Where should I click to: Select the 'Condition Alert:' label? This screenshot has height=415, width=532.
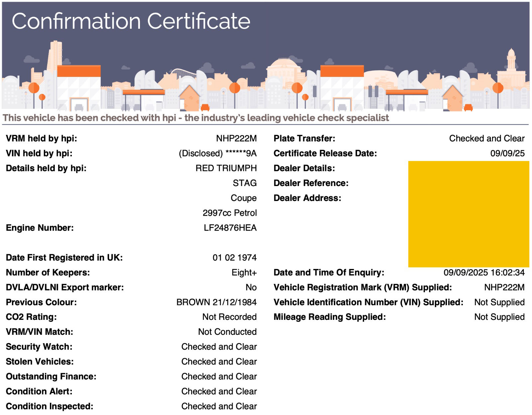click(39, 391)
